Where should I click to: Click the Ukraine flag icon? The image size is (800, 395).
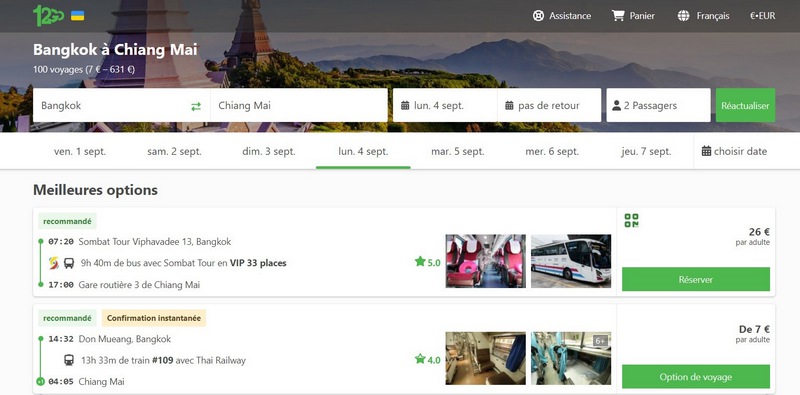pos(78,16)
